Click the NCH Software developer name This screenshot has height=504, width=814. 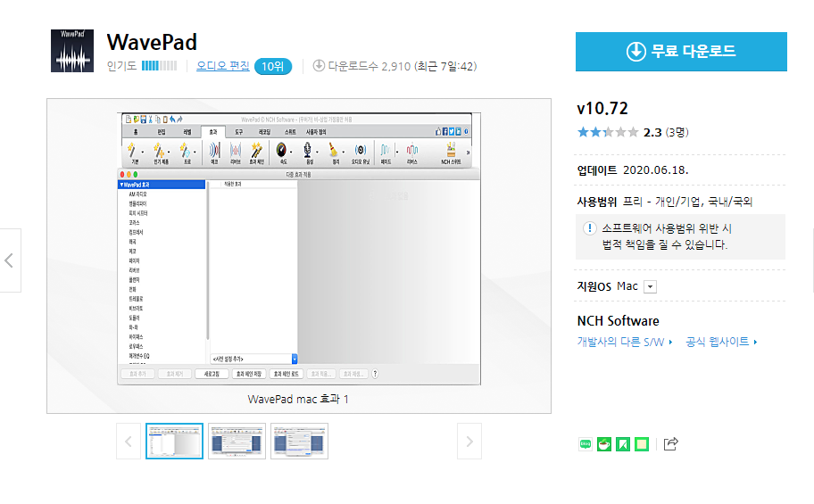[619, 321]
